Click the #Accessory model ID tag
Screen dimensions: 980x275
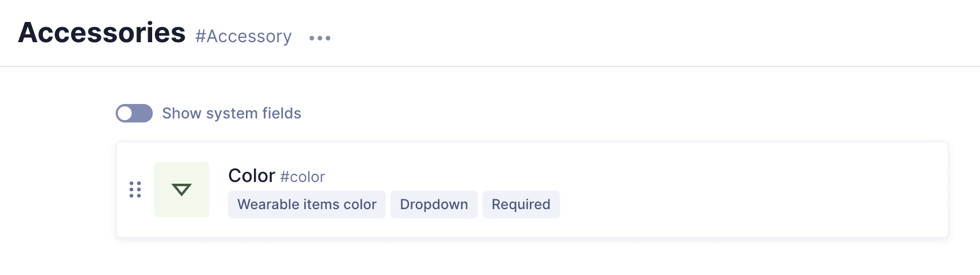[x=244, y=36]
